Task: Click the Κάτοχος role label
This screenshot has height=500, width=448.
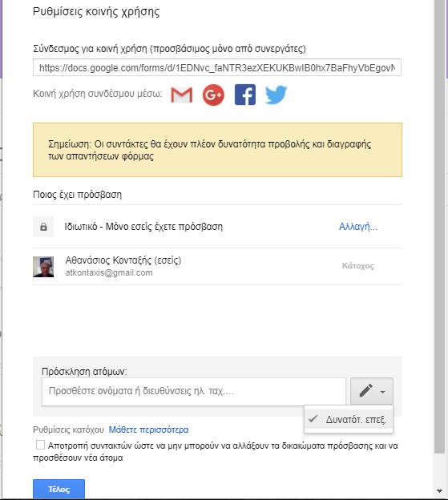Action: pyautogui.click(x=357, y=266)
